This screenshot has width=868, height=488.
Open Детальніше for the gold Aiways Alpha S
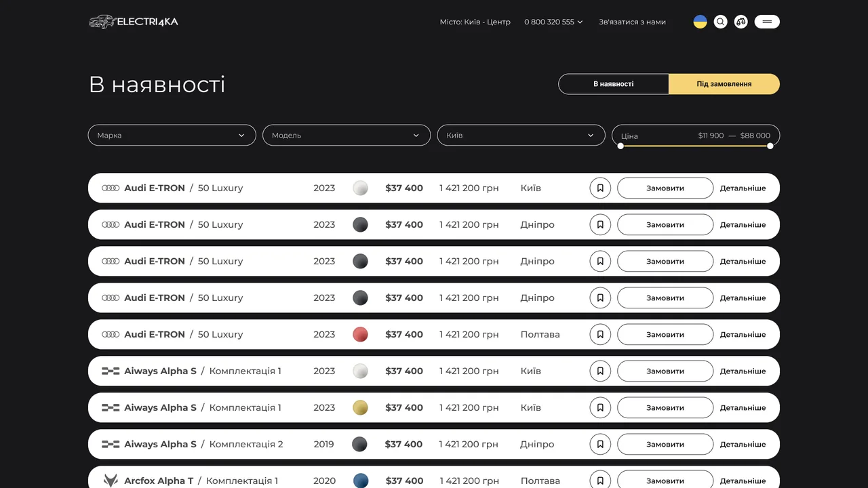click(x=743, y=407)
